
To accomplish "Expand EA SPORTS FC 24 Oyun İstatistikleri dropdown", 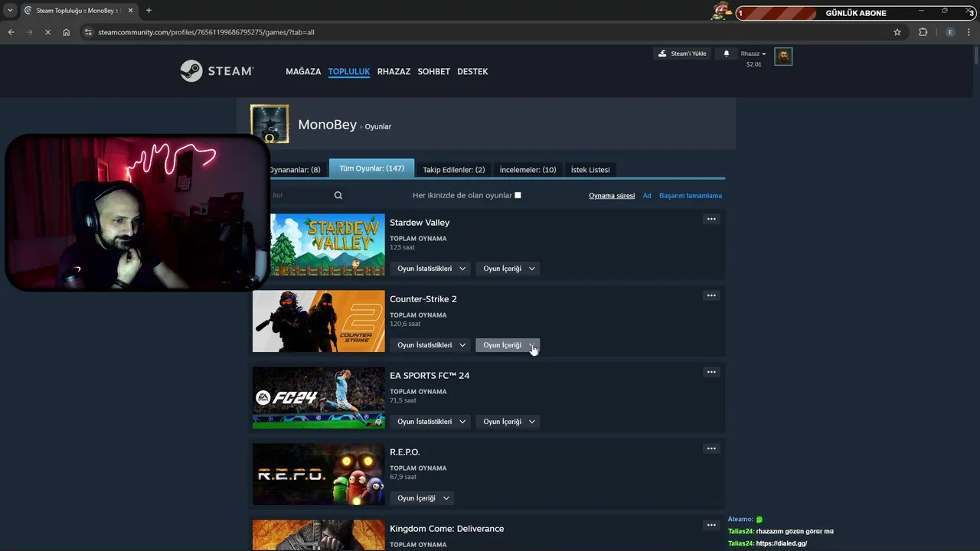I will (x=430, y=422).
